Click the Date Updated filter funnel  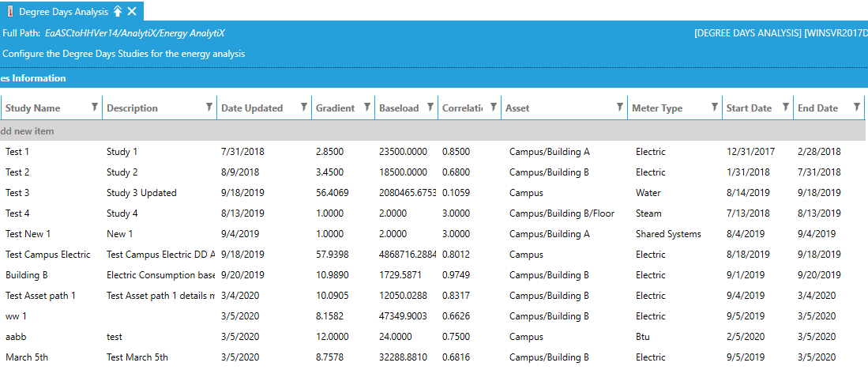(x=303, y=108)
